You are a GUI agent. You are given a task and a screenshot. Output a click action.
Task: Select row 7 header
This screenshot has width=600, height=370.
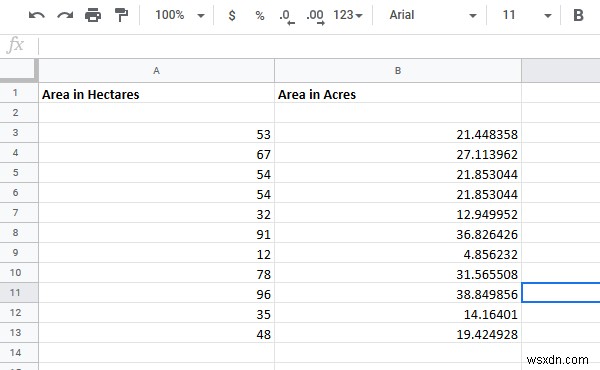(19, 213)
